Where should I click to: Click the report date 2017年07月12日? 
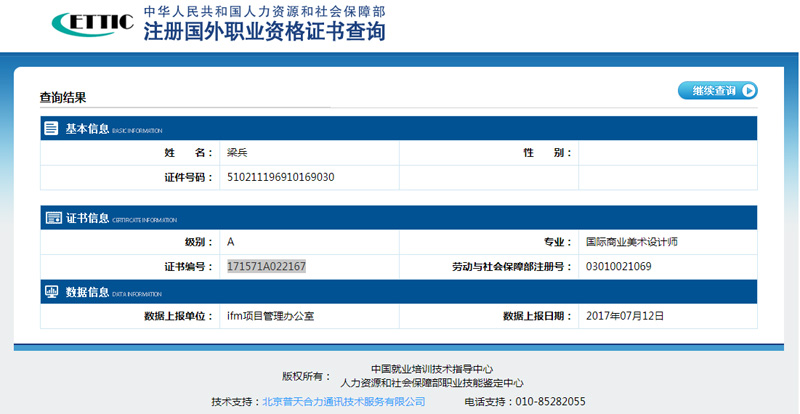pos(625,316)
